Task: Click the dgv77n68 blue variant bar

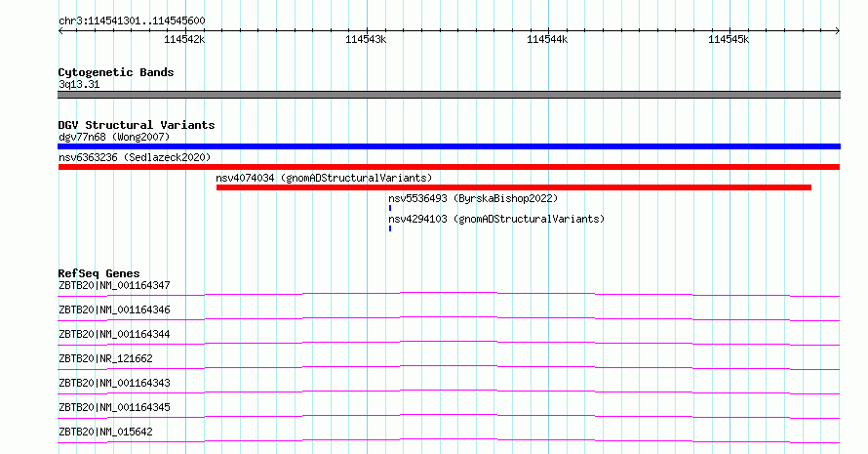Action: pos(449,146)
